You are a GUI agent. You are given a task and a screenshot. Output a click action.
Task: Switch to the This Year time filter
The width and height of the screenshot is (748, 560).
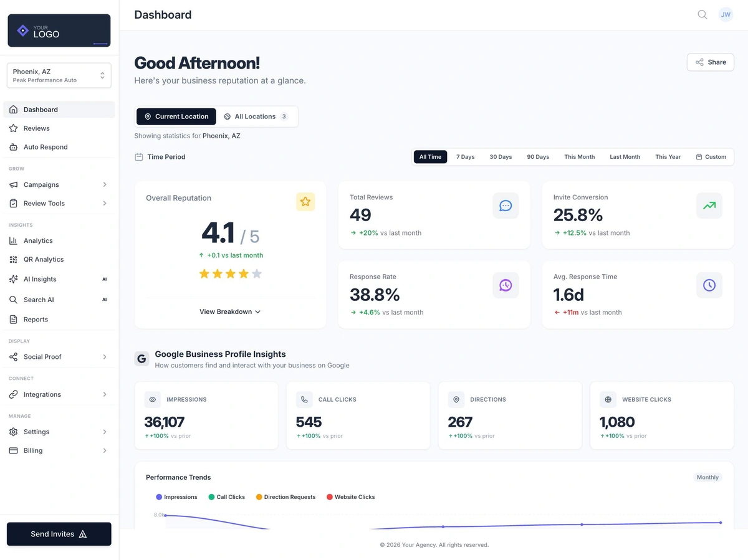click(x=668, y=156)
